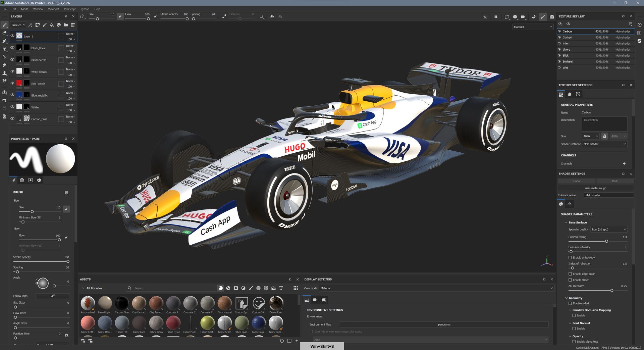Screen dimensions: 644x350
Task: Open the Log panel icon on right dock
Action: [639, 33]
